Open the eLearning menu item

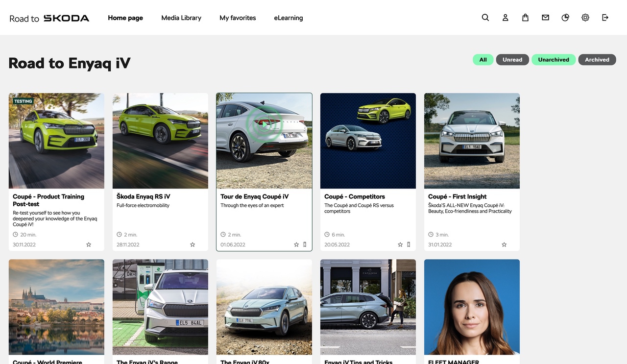point(288,18)
